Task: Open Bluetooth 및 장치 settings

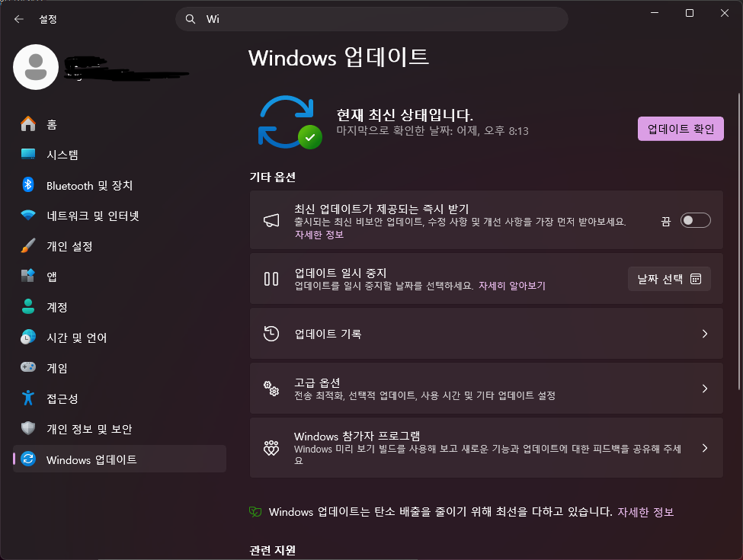Action: point(120,185)
